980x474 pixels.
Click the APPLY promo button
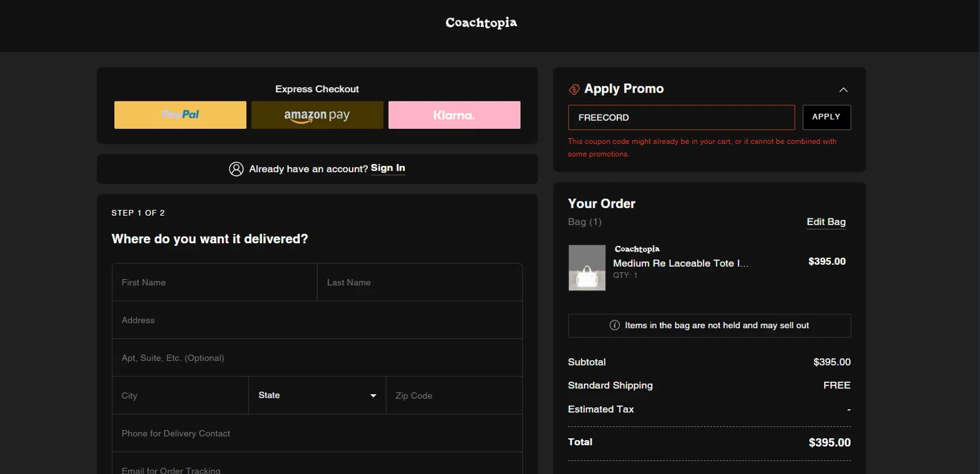(x=826, y=117)
